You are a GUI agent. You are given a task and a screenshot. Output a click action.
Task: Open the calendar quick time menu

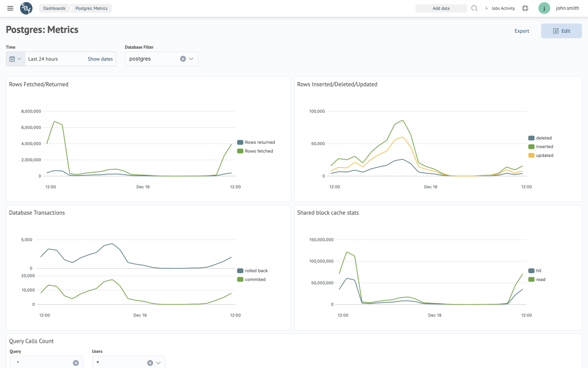(x=16, y=59)
